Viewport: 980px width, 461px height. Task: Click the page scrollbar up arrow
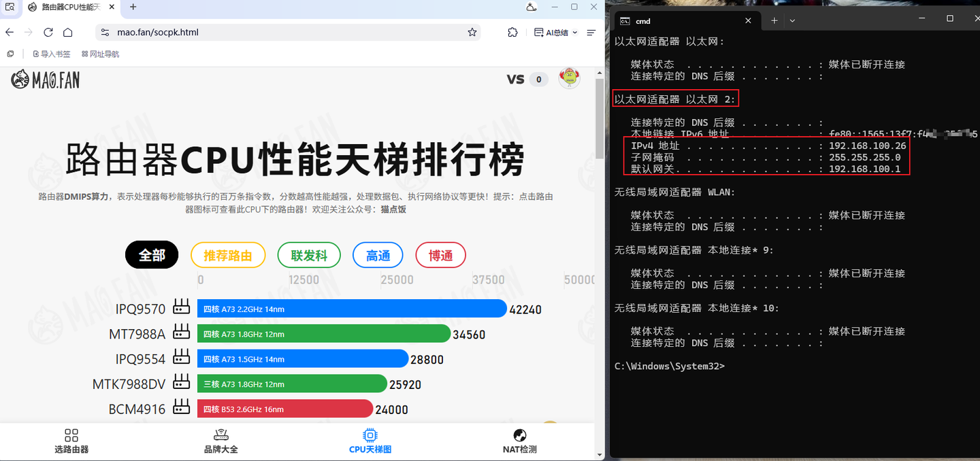coord(600,71)
